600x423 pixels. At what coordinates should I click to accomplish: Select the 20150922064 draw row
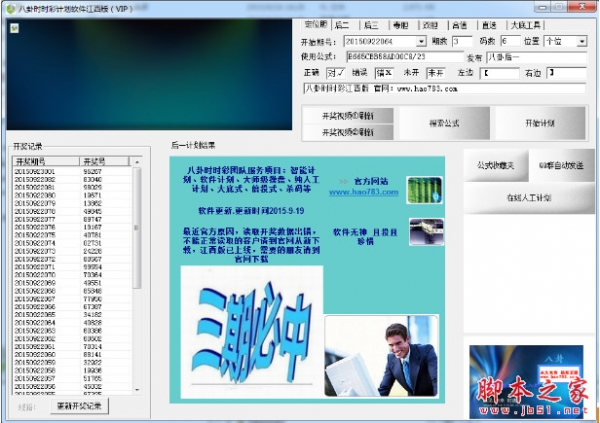coord(72,323)
